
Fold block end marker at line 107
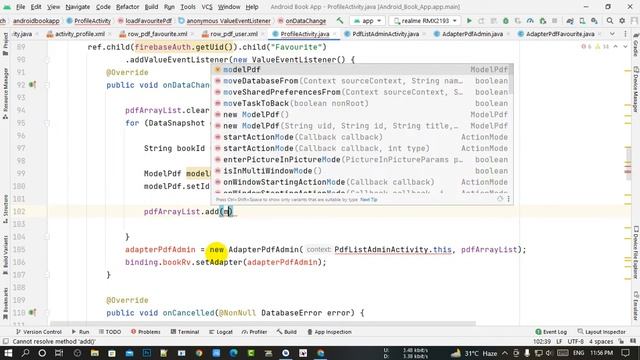(x=47, y=275)
